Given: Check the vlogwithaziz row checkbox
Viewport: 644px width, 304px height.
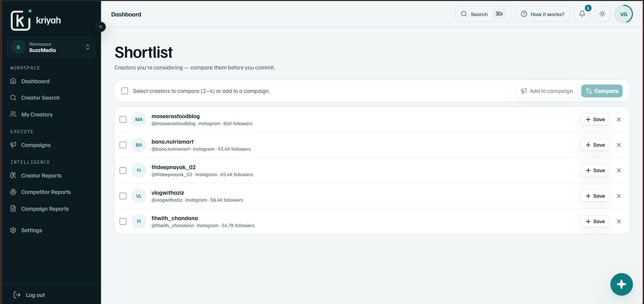Looking at the screenshot, I should click(123, 196).
